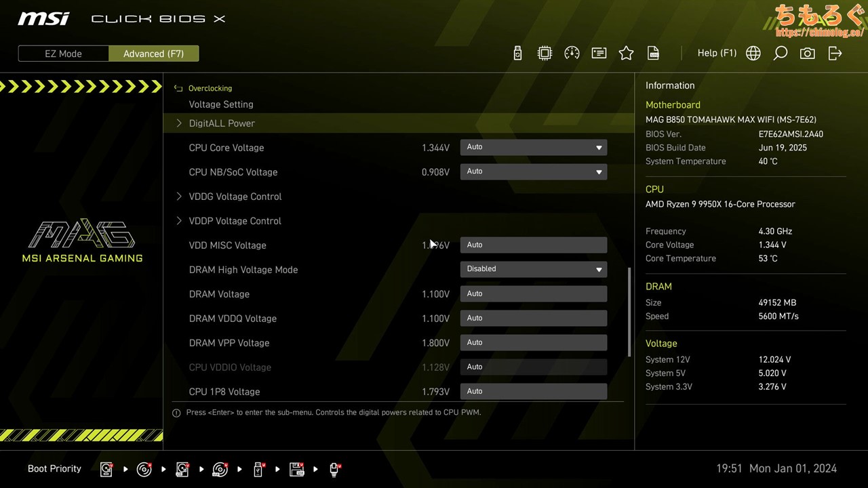Select the network boot device icon

click(334, 469)
